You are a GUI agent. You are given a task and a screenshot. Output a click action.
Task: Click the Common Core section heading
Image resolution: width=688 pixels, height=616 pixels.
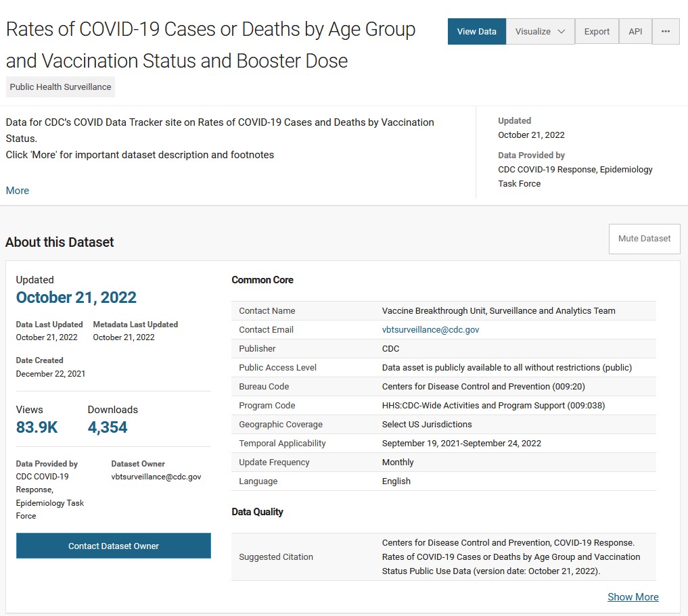[262, 280]
